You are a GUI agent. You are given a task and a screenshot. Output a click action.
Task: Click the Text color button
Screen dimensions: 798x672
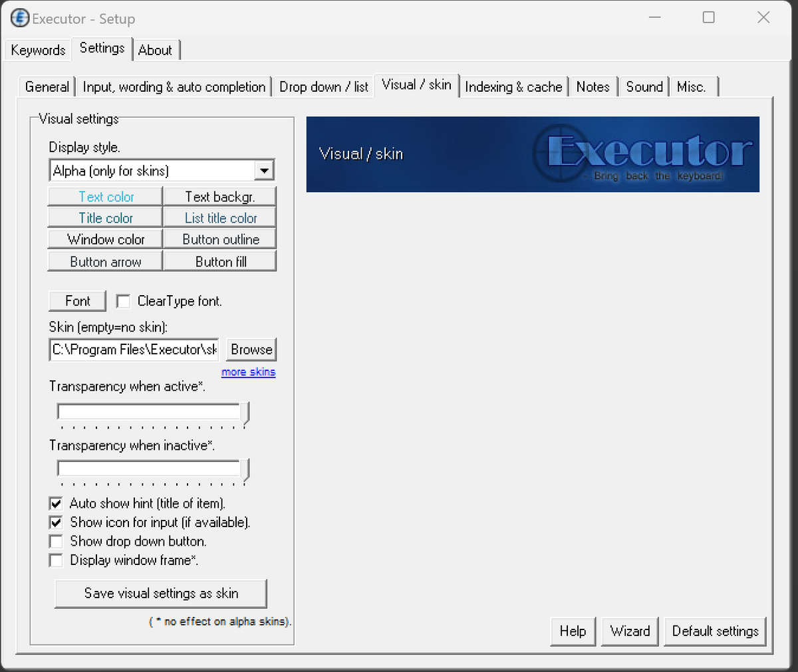point(105,197)
